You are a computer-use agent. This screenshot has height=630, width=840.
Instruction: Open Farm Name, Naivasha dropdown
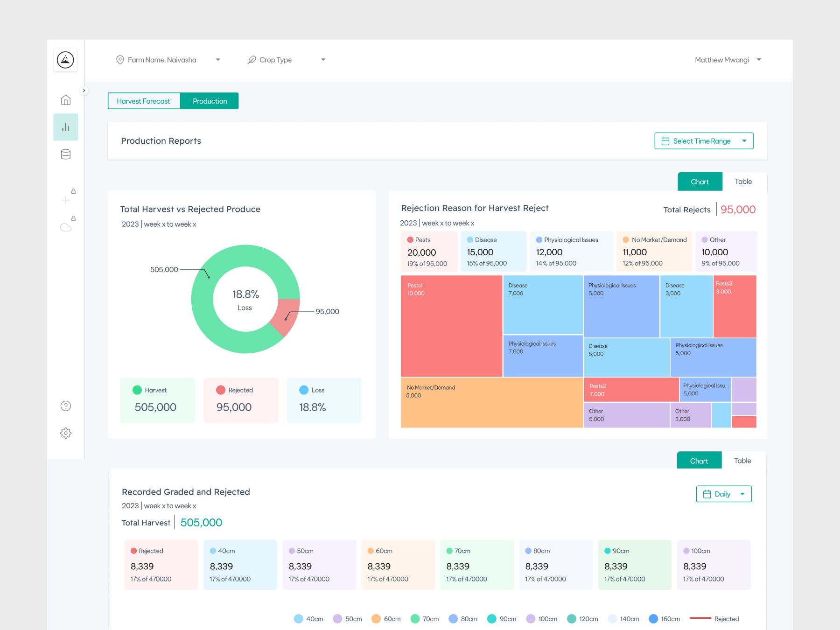pyautogui.click(x=168, y=60)
